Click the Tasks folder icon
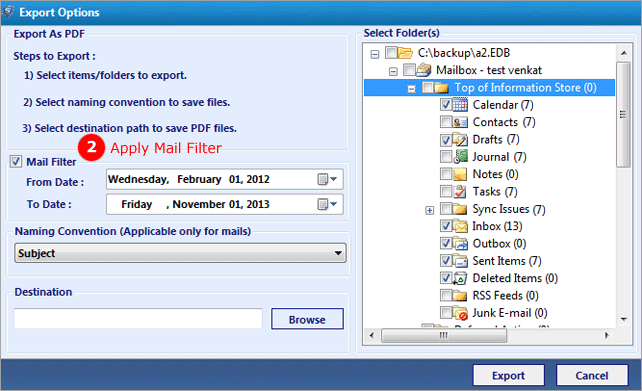The width and height of the screenshot is (642, 391). [x=460, y=191]
